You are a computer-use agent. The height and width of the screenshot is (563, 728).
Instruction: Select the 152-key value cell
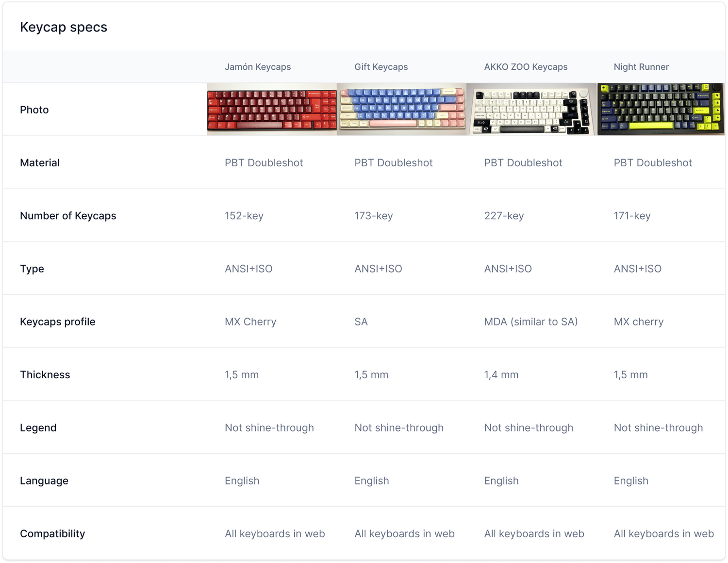(244, 216)
